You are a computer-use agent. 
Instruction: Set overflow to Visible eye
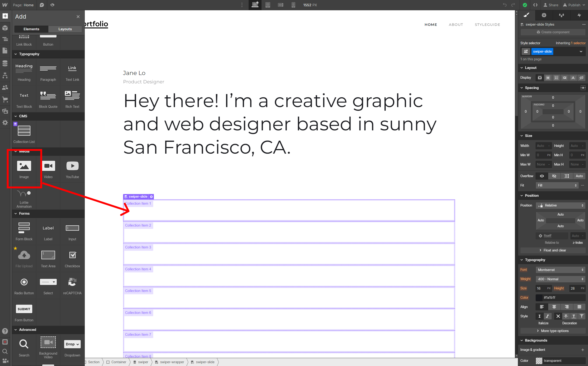(x=542, y=176)
